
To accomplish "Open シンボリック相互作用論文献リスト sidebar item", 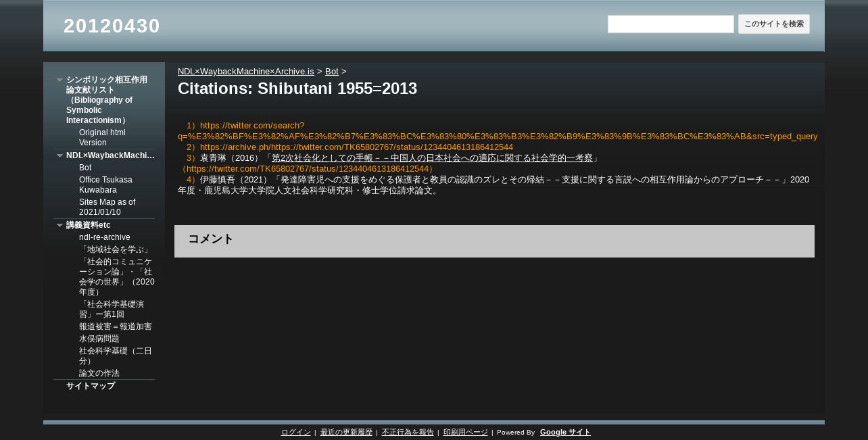I will (107, 100).
